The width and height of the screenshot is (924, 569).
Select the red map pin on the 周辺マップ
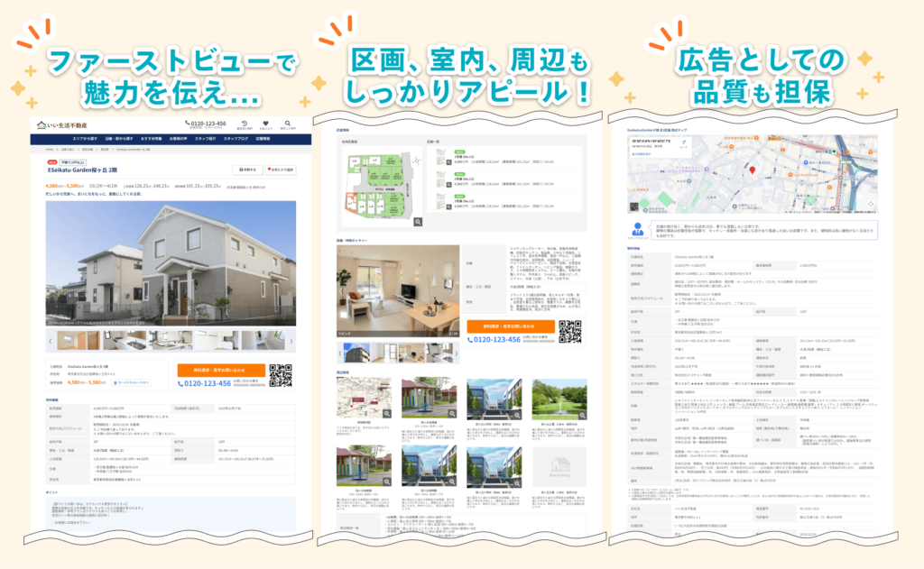point(753,170)
